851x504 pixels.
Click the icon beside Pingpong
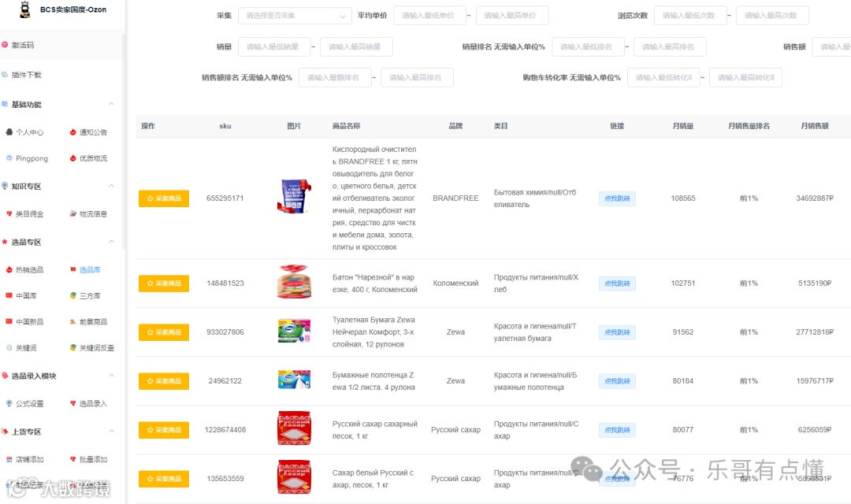click(9, 157)
